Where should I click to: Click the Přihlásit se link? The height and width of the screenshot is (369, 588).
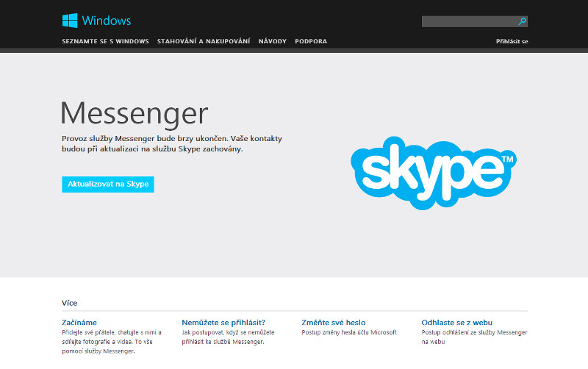(512, 41)
